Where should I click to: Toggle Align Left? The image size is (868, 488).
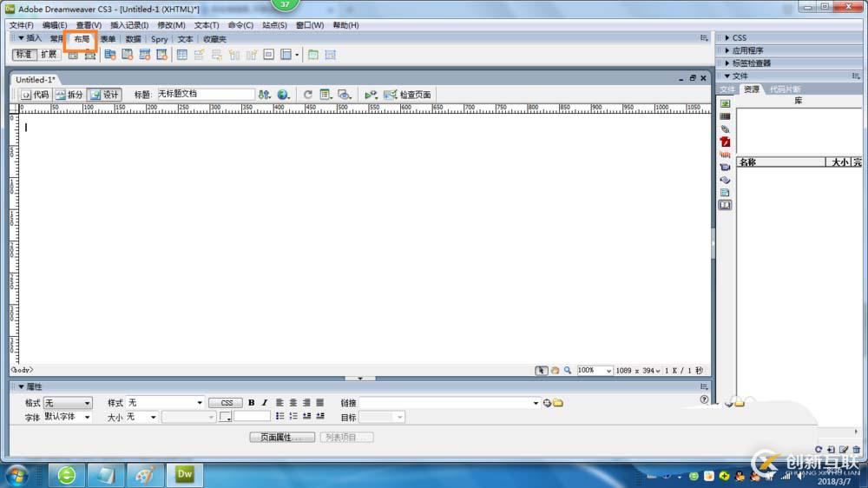coord(279,403)
